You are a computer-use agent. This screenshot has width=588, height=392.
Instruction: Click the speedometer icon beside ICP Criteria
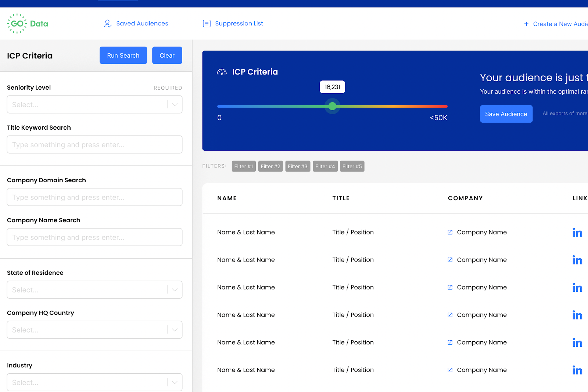pos(222,72)
